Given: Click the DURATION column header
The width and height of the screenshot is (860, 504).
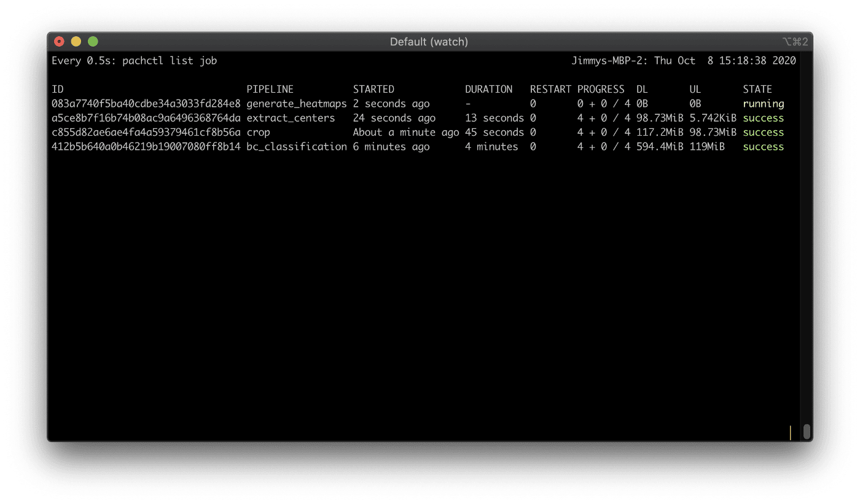Looking at the screenshot, I should [x=489, y=90].
